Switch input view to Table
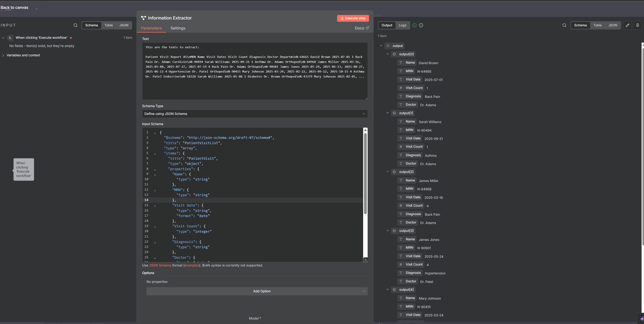The image size is (644, 324). tap(109, 25)
